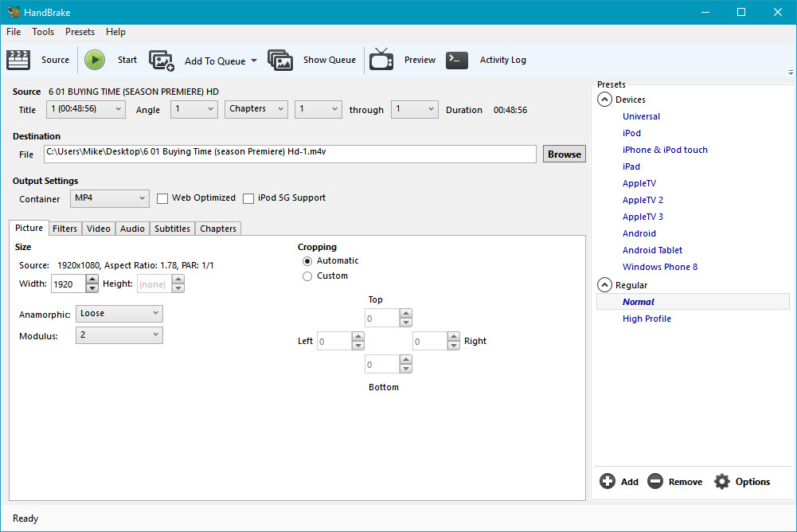This screenshot has width=797, height=532.
Task: Click the plus icon to add preset
Action: (x=608, y=481)
